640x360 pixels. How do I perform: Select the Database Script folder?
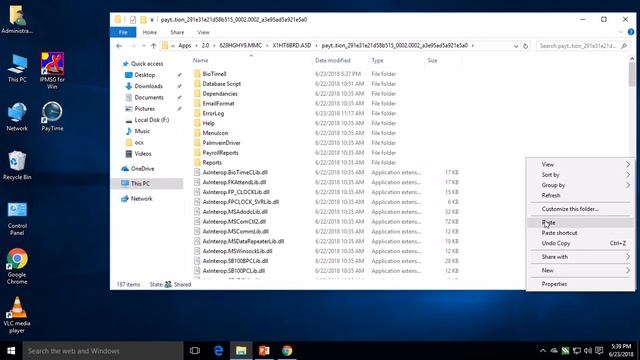[222, 84]
